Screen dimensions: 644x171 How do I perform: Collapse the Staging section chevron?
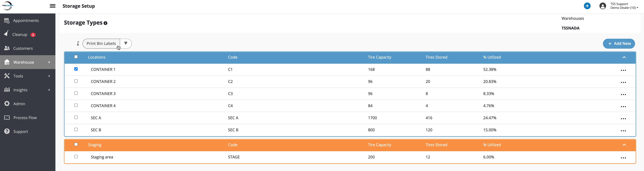click(624, 145)
